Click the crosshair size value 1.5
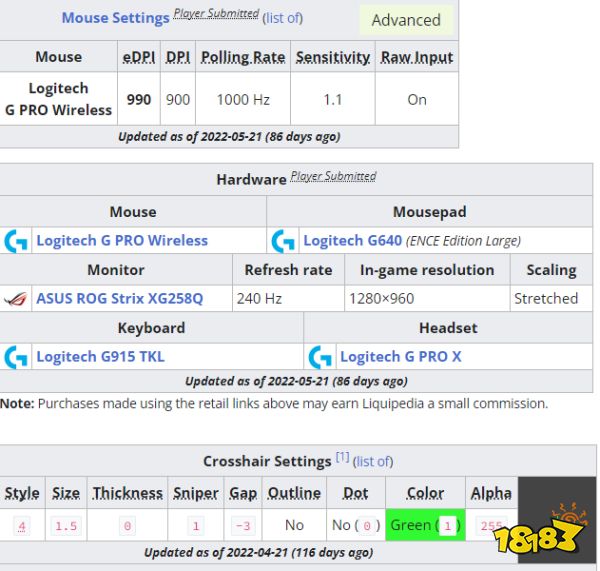Image resolution: width=600 pixels, height=571 pixels. pos(66,526)
